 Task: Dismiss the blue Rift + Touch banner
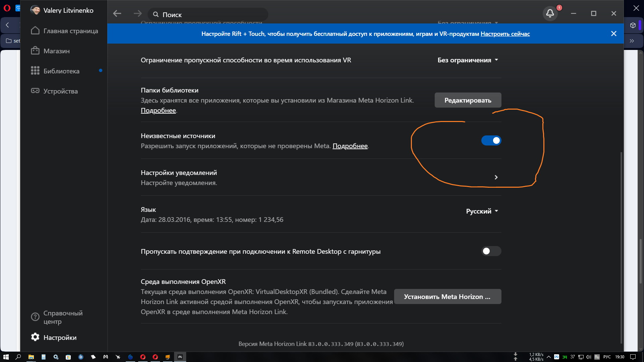614,34
